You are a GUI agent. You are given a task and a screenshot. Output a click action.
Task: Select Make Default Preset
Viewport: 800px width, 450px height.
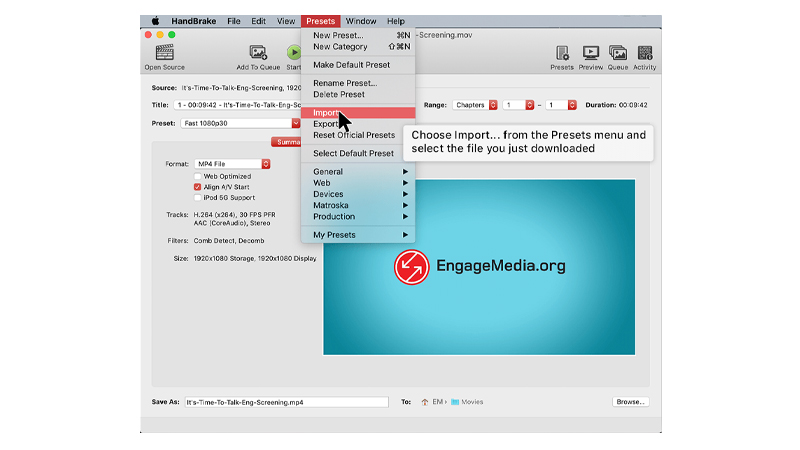pyautogui.click(x=358, y=65)
